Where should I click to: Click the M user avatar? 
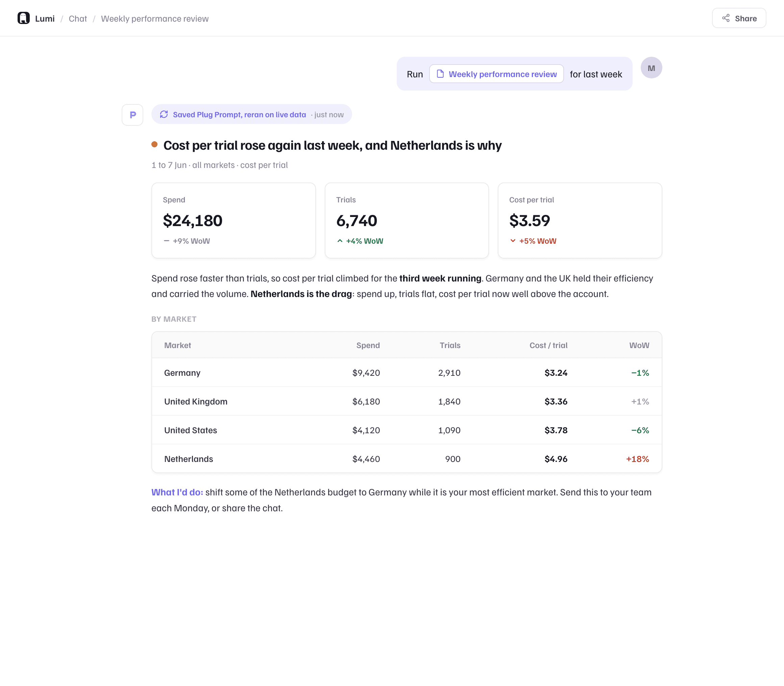click(651, 68)
